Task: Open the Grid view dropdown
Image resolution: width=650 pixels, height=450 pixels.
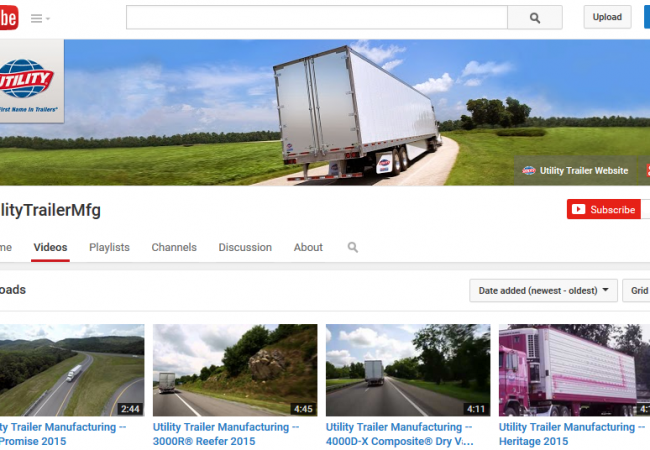Action: (636, 290)
